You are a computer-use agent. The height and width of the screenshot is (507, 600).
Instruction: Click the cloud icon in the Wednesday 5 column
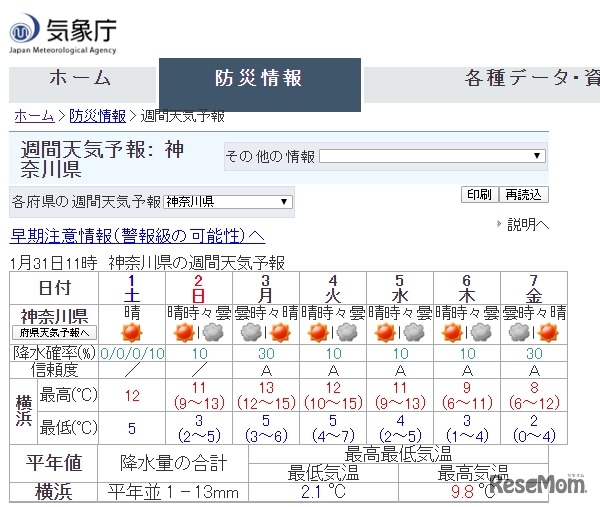tap(414, 332)
